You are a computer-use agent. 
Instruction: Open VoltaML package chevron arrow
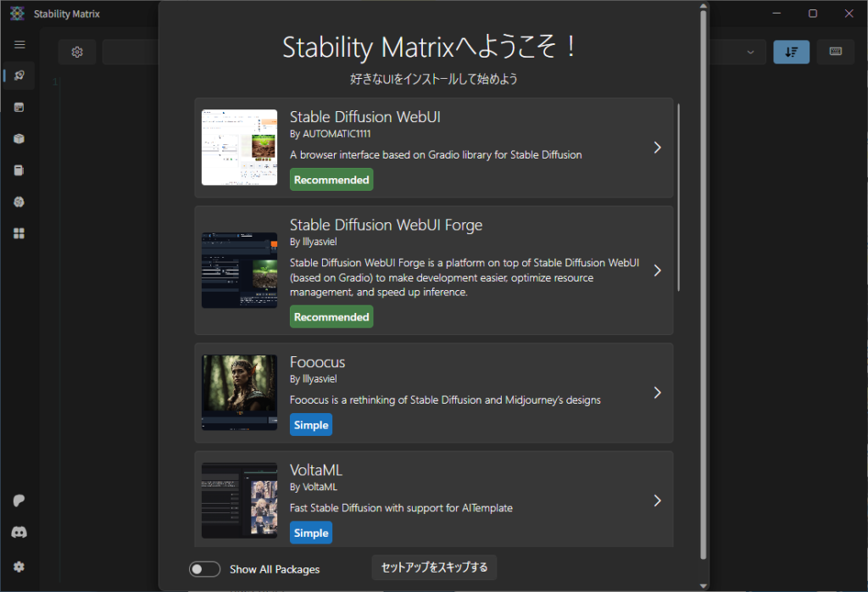[x=657, y=500]
